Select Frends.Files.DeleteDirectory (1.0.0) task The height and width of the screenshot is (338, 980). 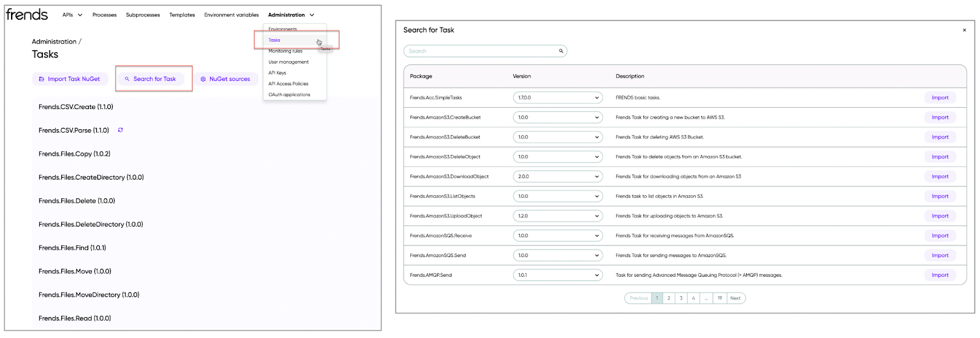[91, 225]
